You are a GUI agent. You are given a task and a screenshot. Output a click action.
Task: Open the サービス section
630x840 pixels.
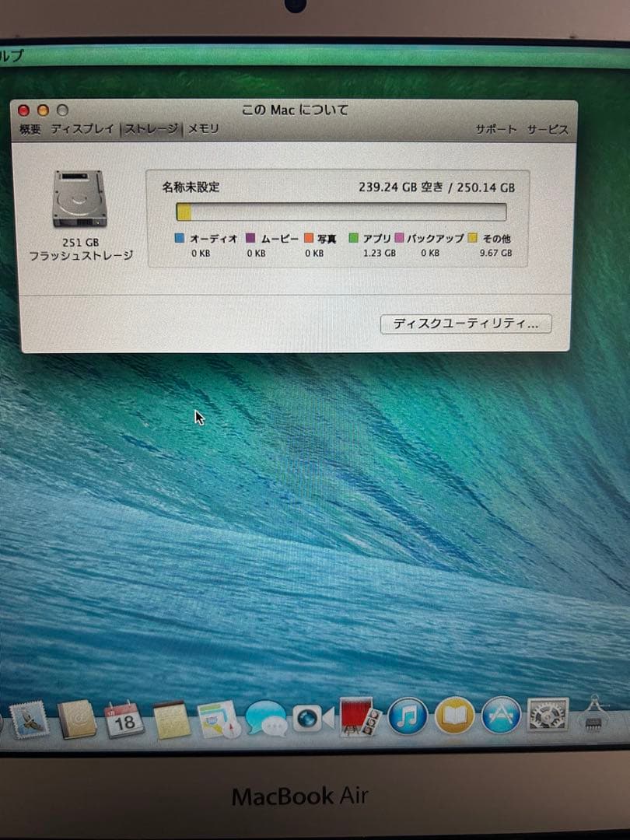[x=548, y=129]
